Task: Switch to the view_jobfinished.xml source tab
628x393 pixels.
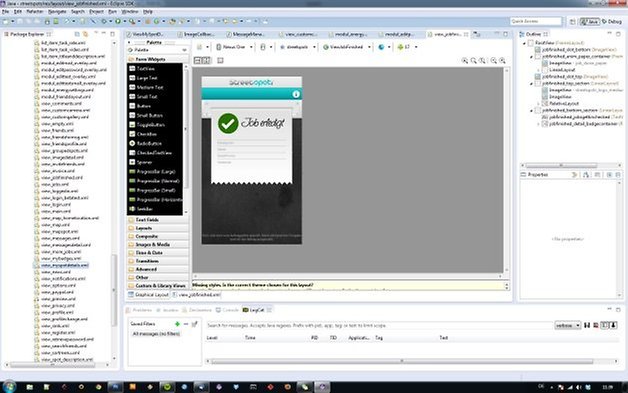Action: coord(197,295)
